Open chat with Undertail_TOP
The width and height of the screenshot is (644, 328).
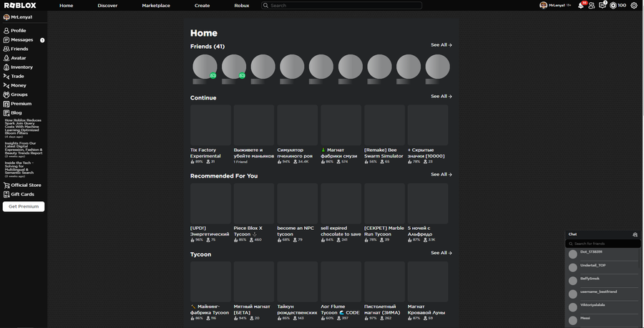click(x=603, y=268)
